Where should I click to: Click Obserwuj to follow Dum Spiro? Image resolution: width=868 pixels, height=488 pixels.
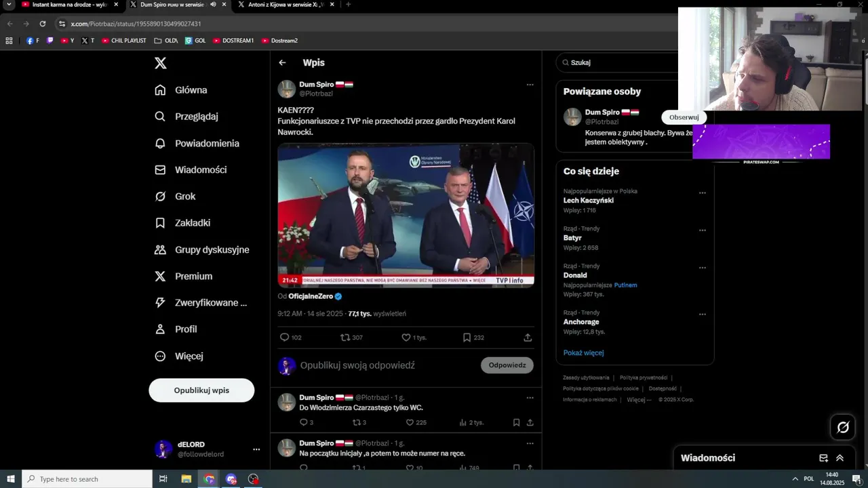[x=684, y=117]
